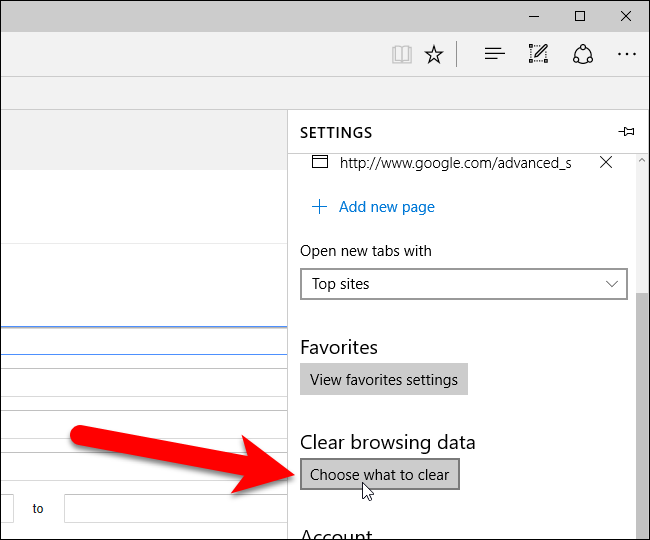
Task: Minimize the Edge window
Action: click(x=535, y=16)
